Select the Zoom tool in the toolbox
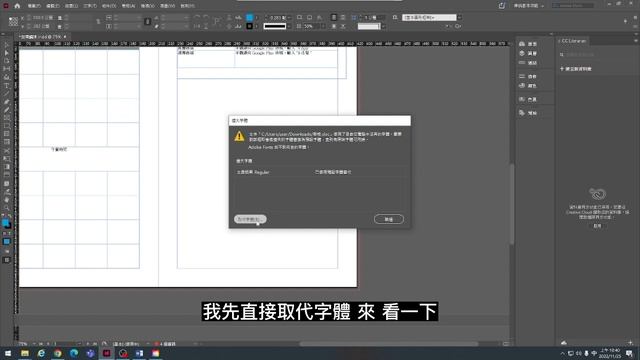The image size is (640, 360). [7, 208]
